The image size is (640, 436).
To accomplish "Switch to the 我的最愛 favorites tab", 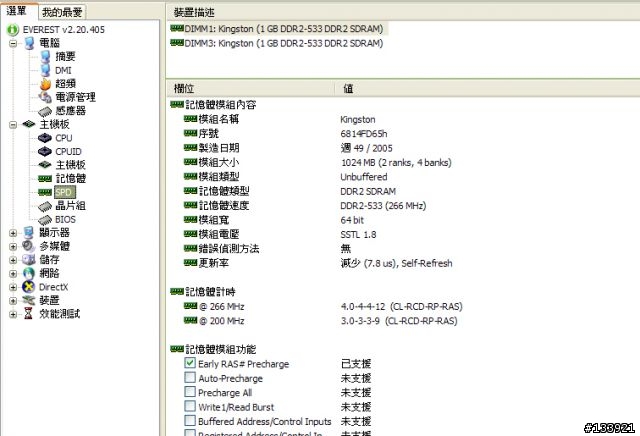I will [x=62, y=12].
